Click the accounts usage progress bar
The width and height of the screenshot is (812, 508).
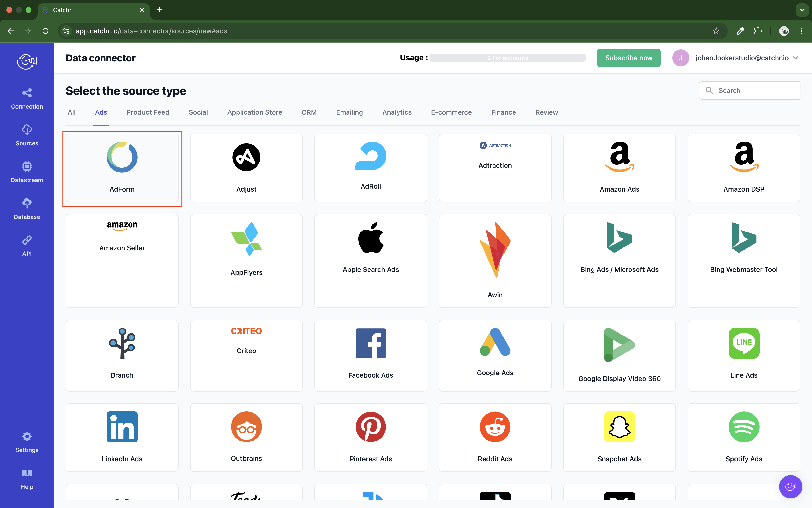click(x=507, y=58)
